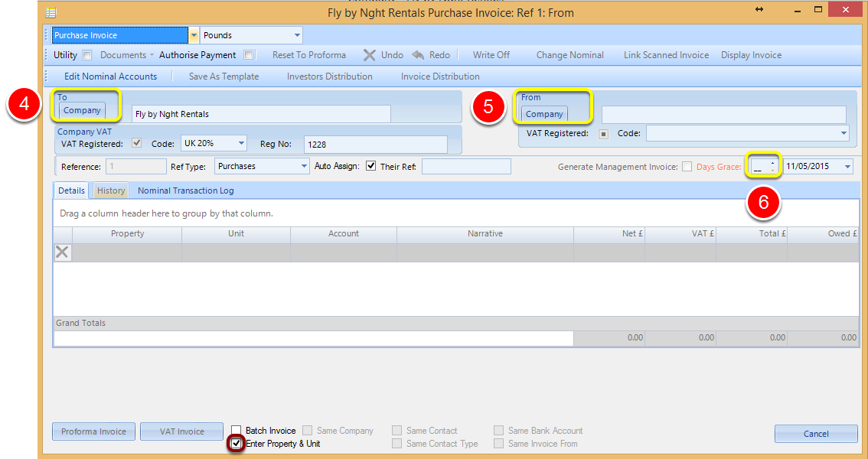Click the VAT £ column header
Image resolution: width=868 pixels, height=459 pixels.
pos(680,233)
